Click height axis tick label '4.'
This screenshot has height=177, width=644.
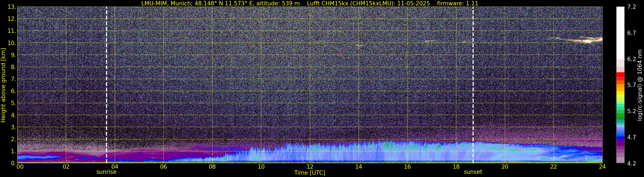13,115
